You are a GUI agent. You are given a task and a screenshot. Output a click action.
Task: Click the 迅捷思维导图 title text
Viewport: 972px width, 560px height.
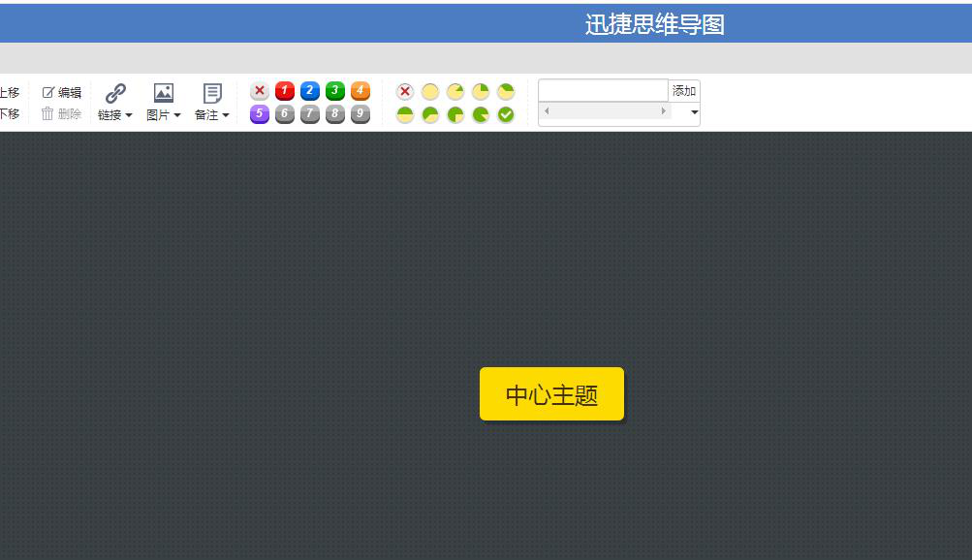tap(654, 25)
